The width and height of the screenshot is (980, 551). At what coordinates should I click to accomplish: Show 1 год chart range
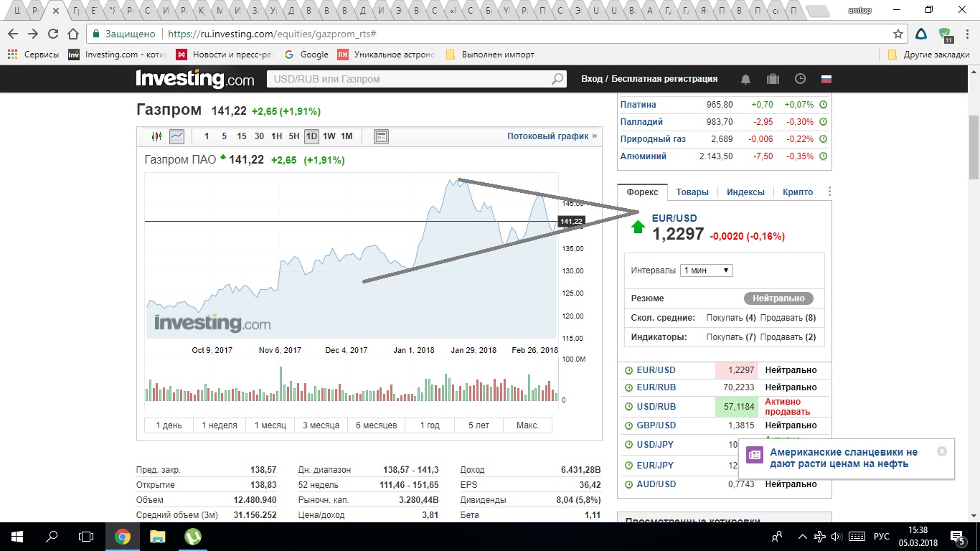[x=428, y=425]
